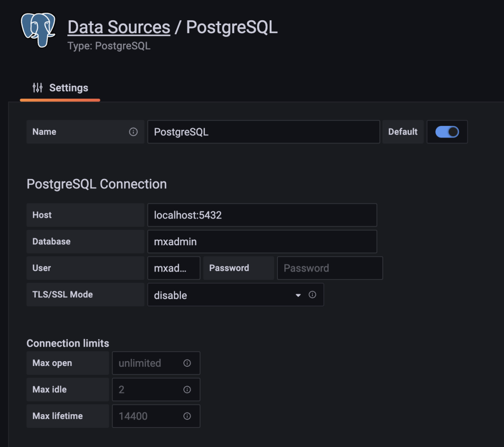This screenshot has height=447, width=504.
Task: Click the Max lifetime info icon
Action: [x=187, y=416]
